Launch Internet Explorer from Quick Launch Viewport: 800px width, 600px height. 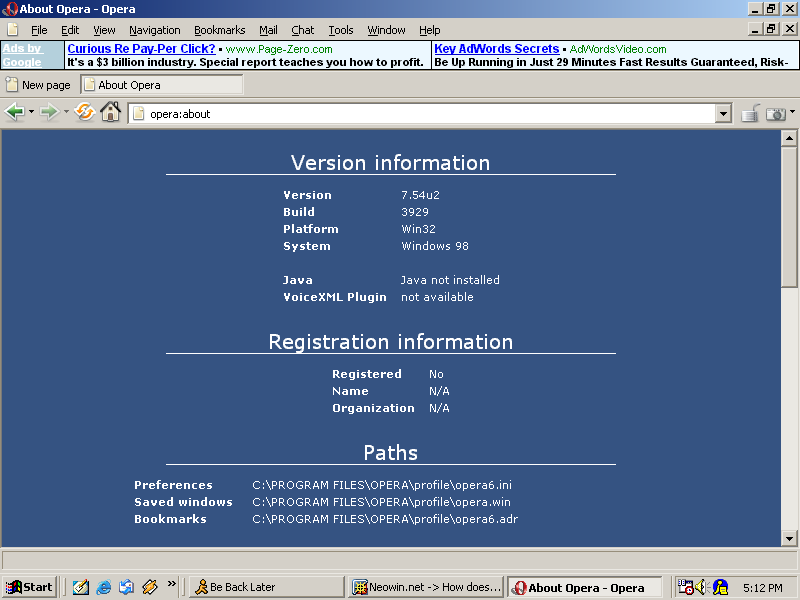click(103, 587)
